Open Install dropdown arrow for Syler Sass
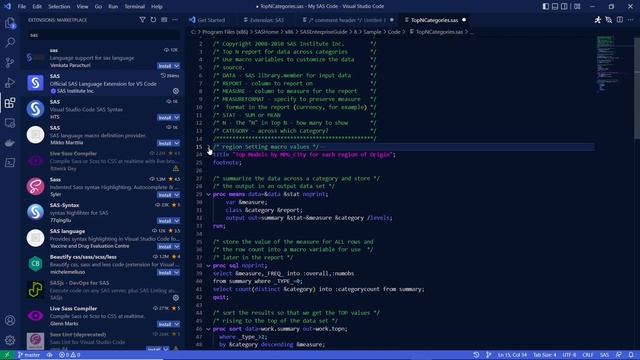This screenshot has width=640, height=360. click(177, 195)
